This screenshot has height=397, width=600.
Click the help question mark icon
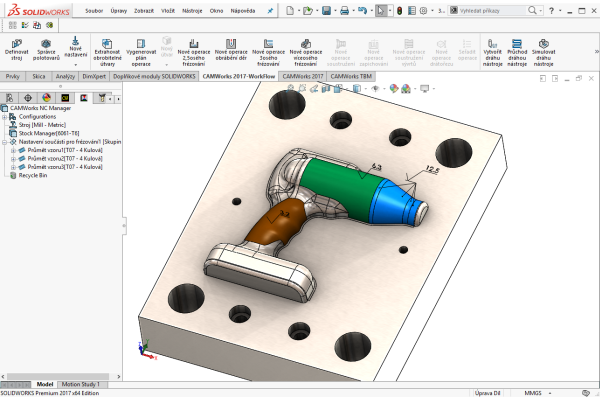551,11
